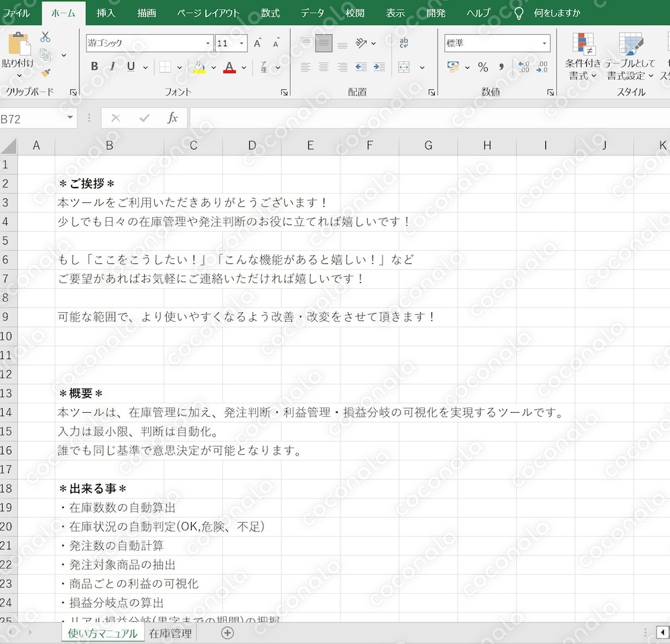The image size is (670, 644).
Task: Open the fill color dropdown arrow
Action: click(213, 67)
